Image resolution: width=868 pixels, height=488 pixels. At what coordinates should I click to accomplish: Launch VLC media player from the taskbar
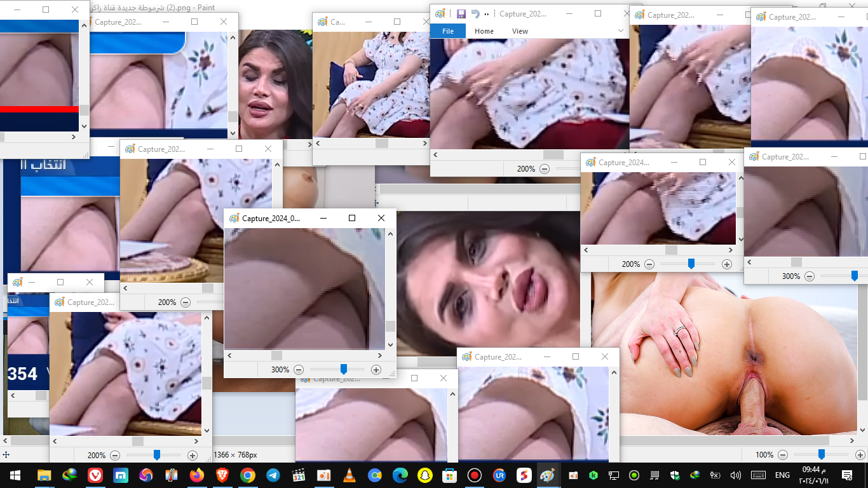point(349,475)
